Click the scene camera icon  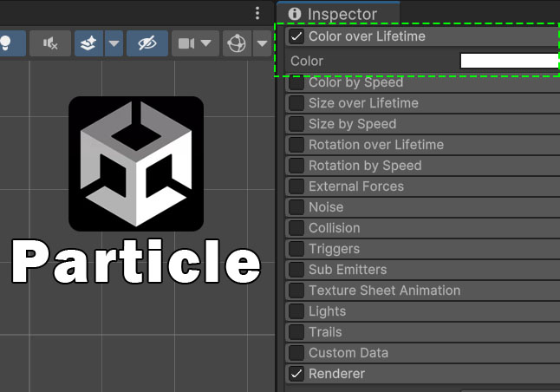click(x=186, y=43)
